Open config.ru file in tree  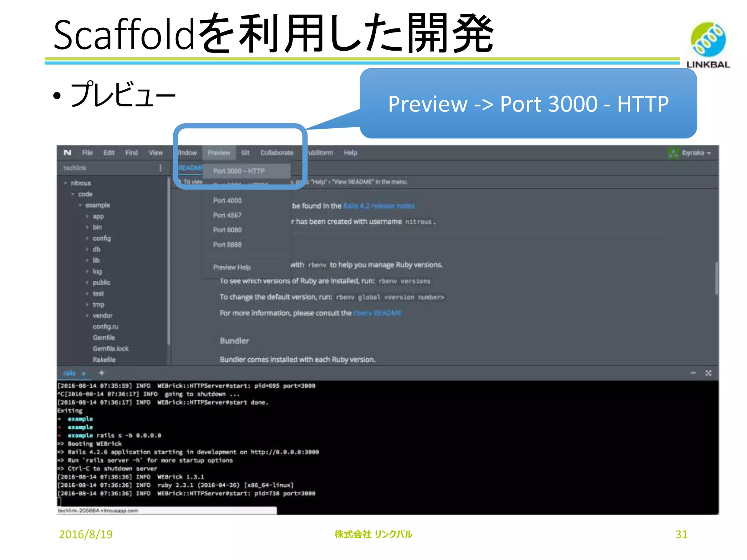pos(105,327)
